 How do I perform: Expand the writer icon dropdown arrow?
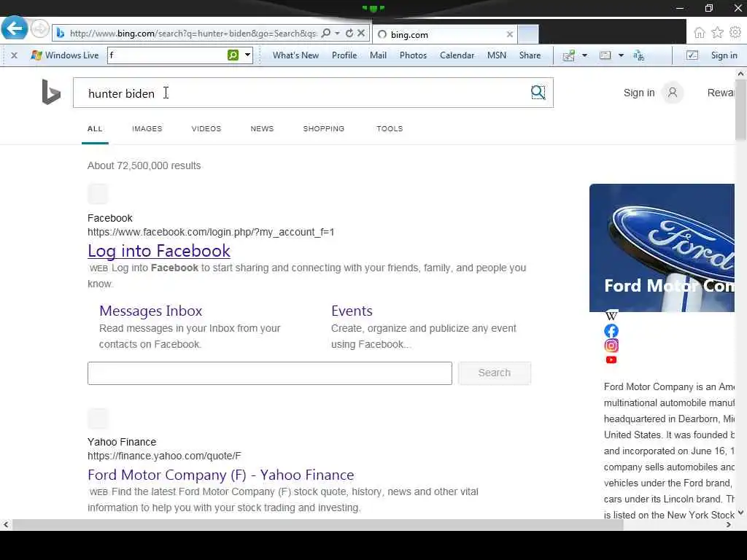click(584, 55)
